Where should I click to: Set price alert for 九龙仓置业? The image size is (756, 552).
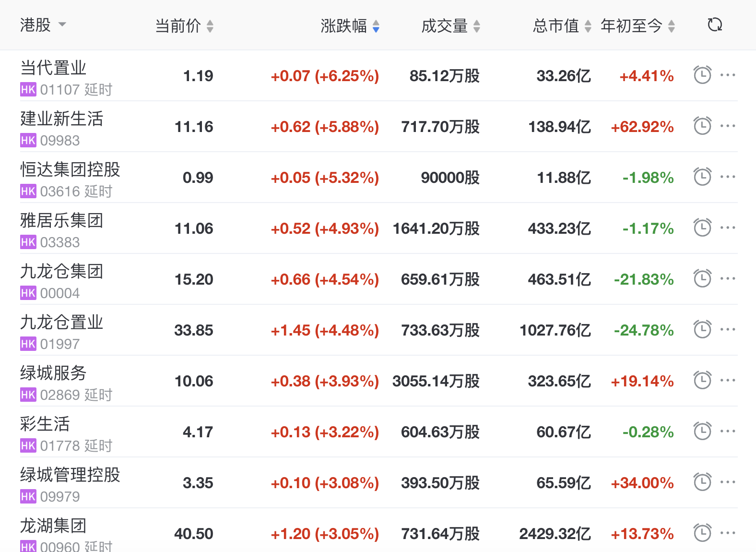[702, 330]
